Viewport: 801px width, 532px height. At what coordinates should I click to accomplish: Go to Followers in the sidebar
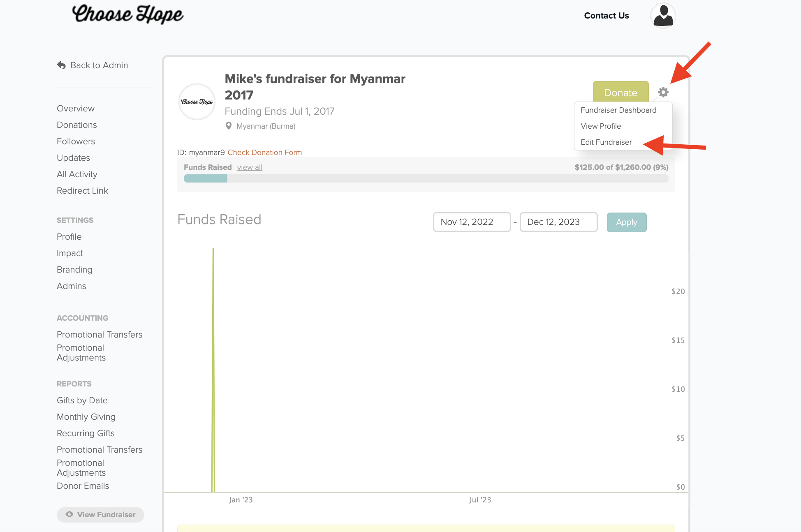click(x=76, y=141)
